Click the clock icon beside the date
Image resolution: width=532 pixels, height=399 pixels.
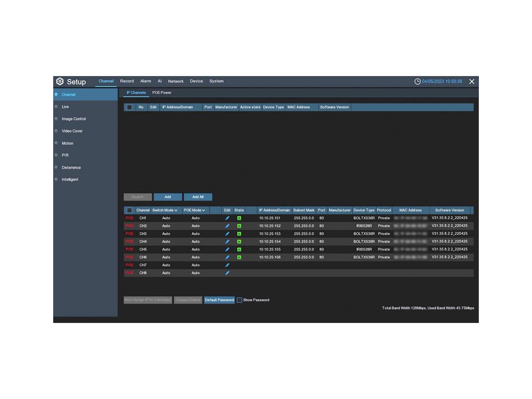(417, 81)
